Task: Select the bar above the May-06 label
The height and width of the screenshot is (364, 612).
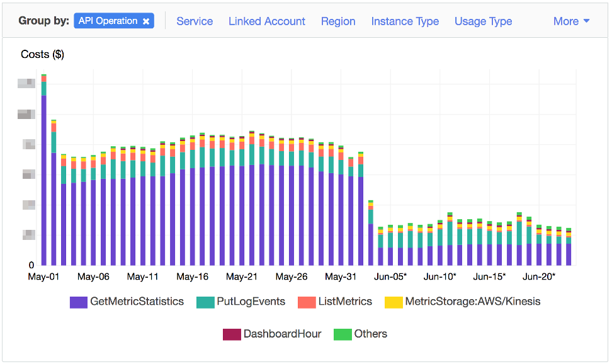Action: 93,210
